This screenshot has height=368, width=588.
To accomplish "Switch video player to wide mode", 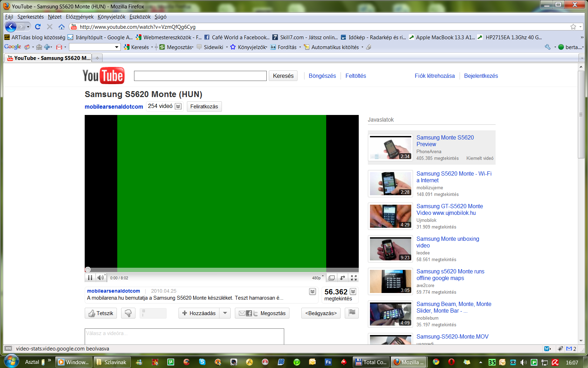I will 331,278.
